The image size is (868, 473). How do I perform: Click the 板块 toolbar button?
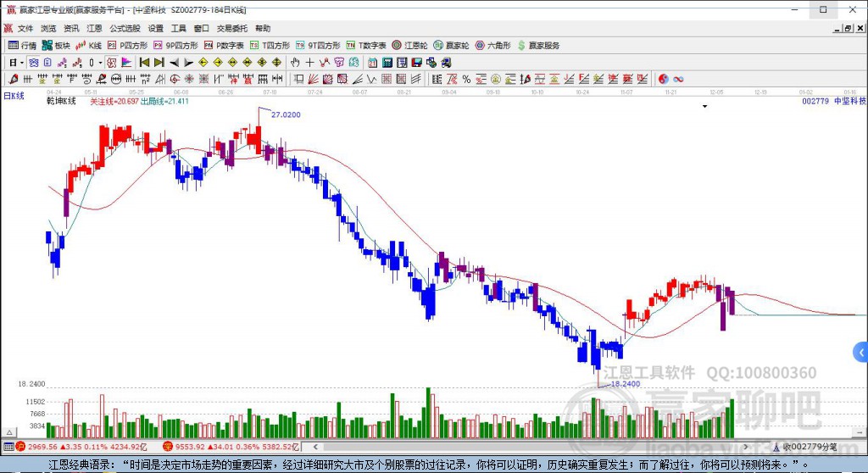(x=56, y=46)
